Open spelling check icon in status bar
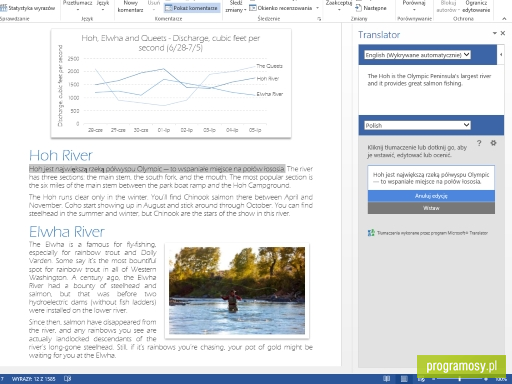Screen dimensions: 512x384 [67, 379]
